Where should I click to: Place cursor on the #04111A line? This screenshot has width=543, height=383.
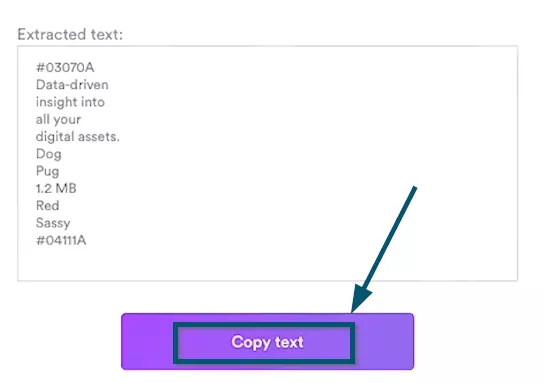pyautogui.click(x=61, y=240)
